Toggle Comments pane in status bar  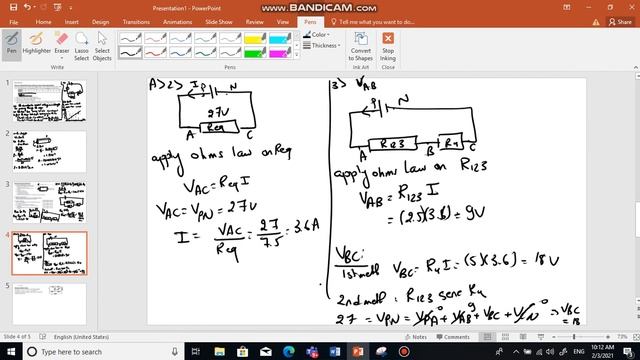pos(453,337)
